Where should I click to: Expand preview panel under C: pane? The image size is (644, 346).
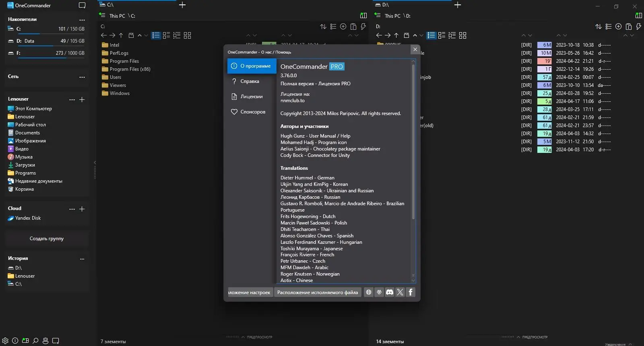coord(256,337)
